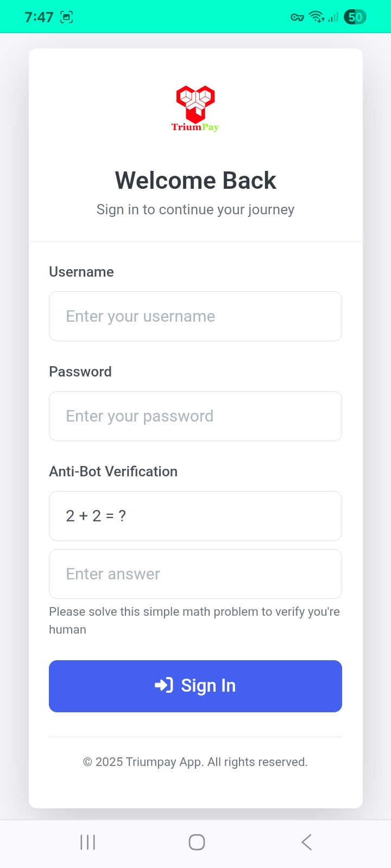Tap the Username field label

[81, 272]
